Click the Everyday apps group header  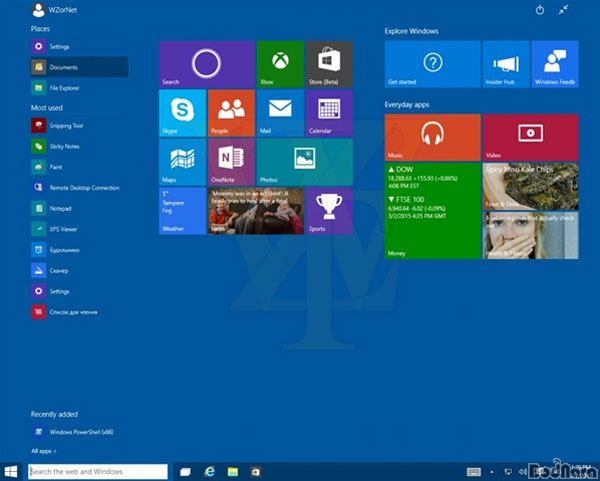pyautogui.click(x=407, y=104)
